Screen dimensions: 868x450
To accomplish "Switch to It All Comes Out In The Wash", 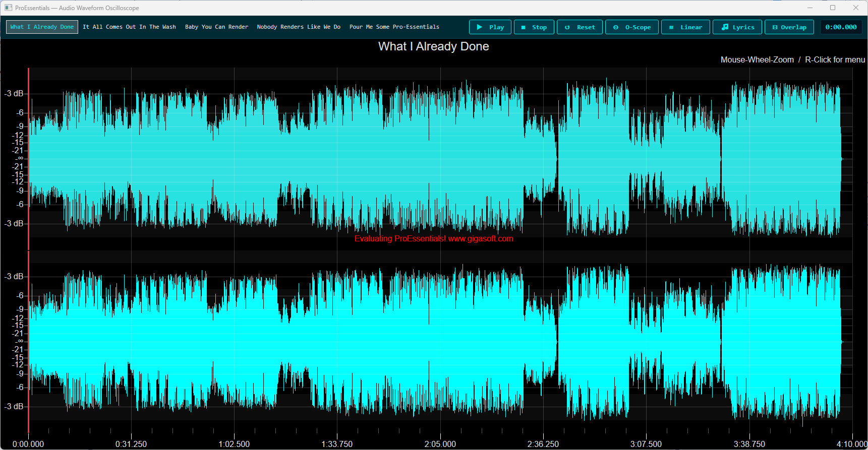I will [129, 27].
